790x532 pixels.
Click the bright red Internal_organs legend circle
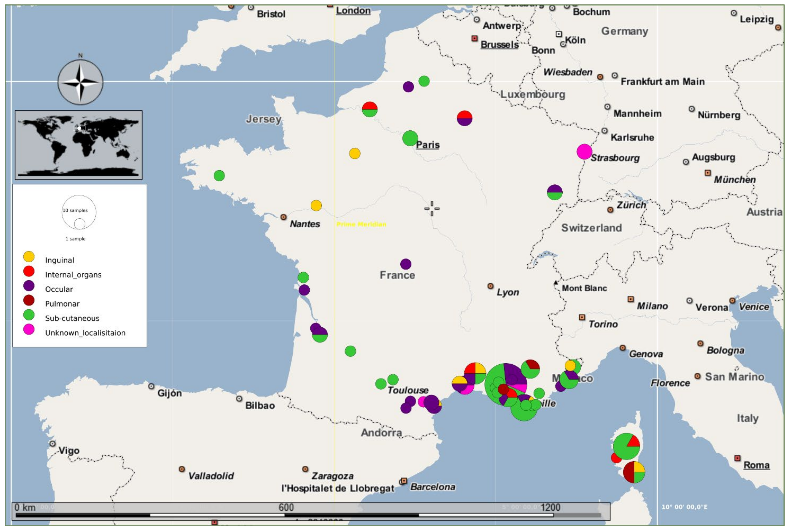[x=29, y=271]
